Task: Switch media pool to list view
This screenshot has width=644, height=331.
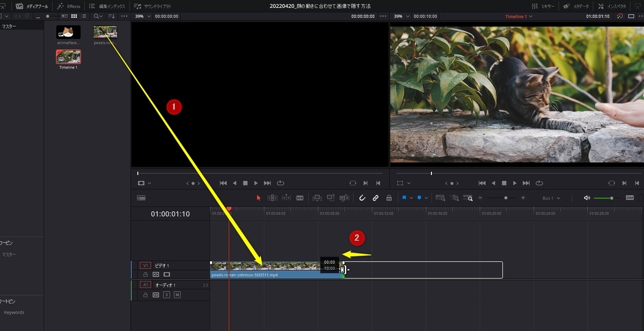Action: point(83,16)
